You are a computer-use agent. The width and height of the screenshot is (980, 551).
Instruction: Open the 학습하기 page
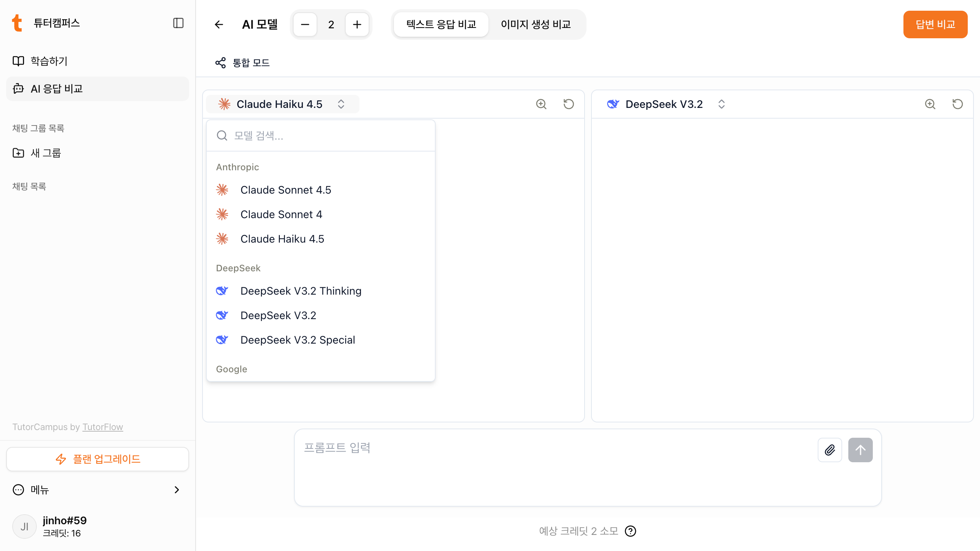pyautogui.click(x=98, y=61)
